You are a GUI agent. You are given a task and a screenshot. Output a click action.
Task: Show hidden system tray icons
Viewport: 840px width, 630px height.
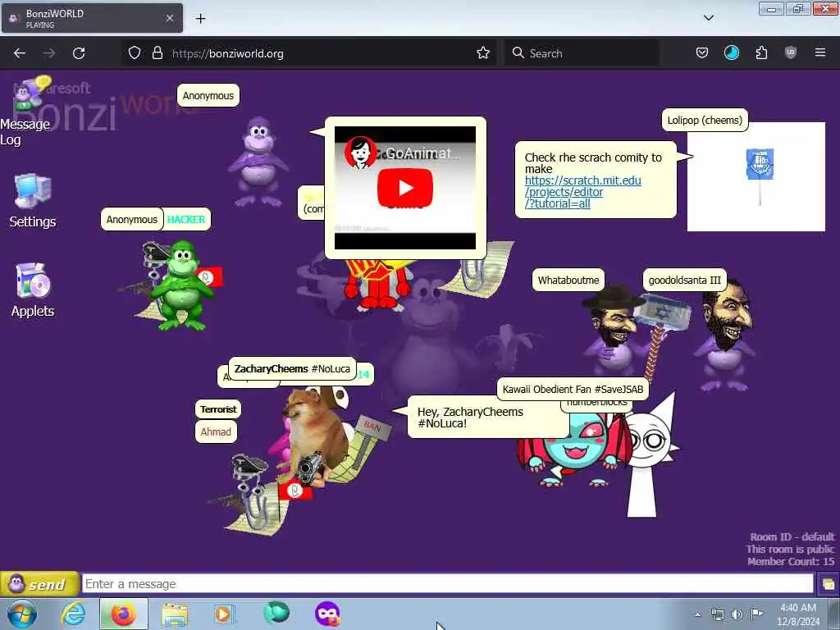[x=697, y=614]
